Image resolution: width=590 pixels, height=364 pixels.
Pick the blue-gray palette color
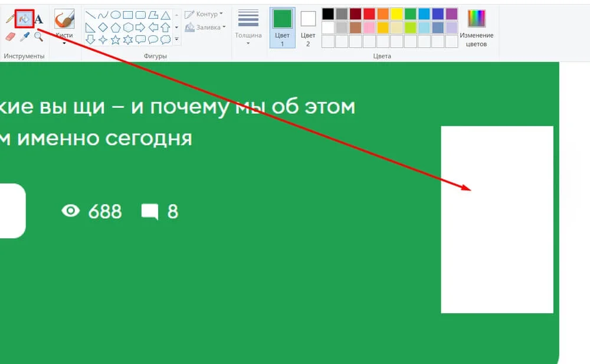[x=438, y=28]
